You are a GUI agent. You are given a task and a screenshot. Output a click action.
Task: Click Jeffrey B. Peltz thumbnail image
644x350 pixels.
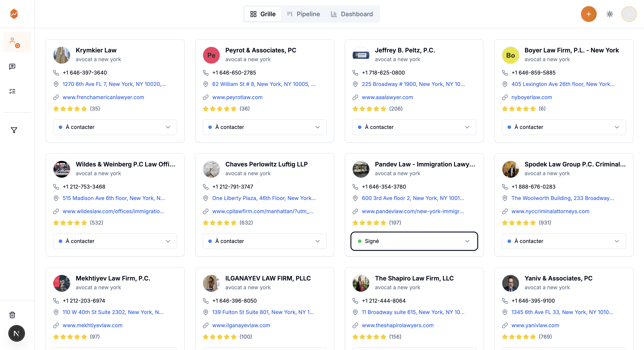(x=361, y=55)
